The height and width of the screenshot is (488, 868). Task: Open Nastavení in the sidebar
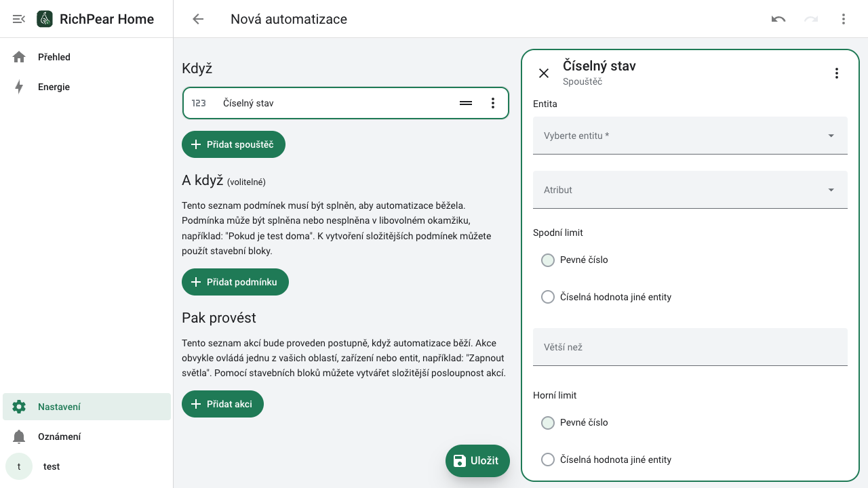[x=87, y=407]
